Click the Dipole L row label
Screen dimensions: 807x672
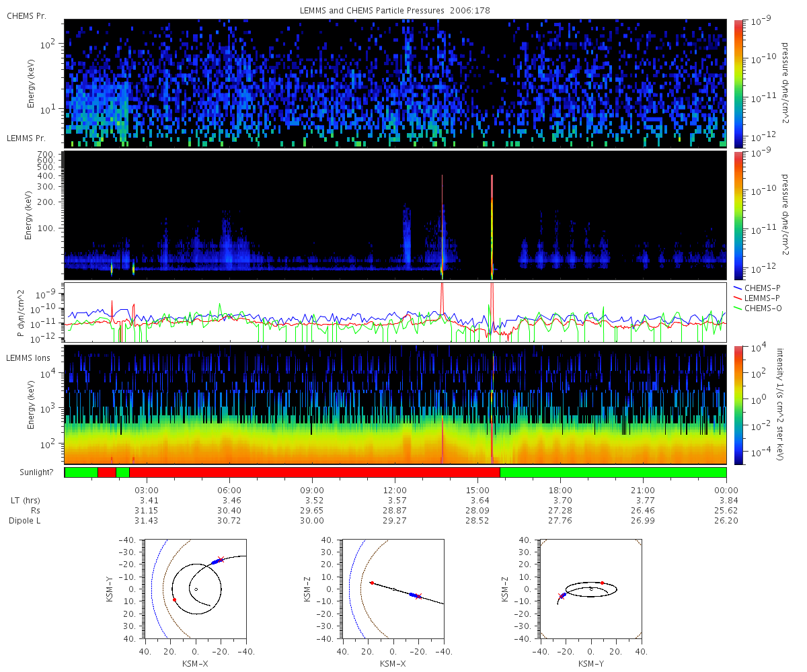[26, 521]
